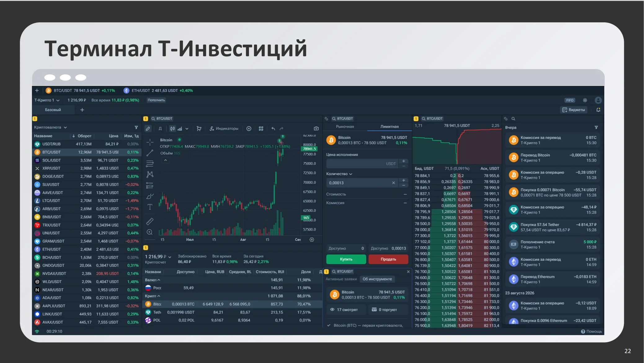Select candlestick chart type
Image resolution: width=644 pixels, height=363 pixels.
point(172,129)
